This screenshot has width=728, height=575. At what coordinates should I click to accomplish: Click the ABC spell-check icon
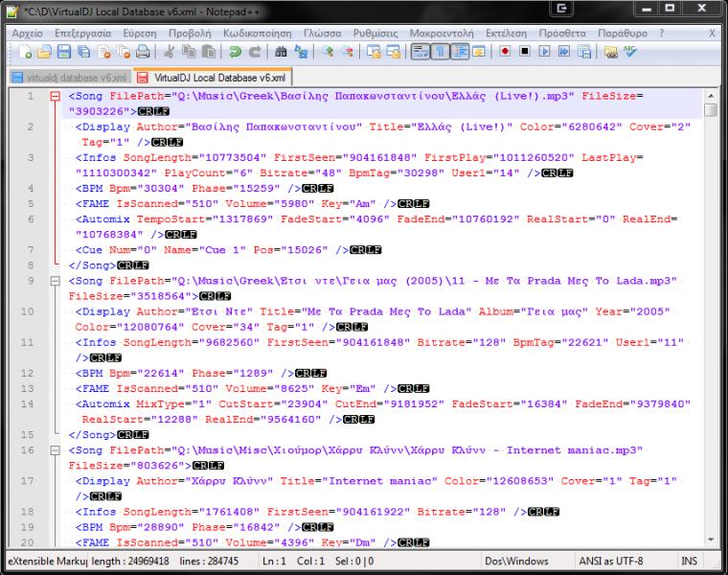pyautogui.click(x=630, y=51)
